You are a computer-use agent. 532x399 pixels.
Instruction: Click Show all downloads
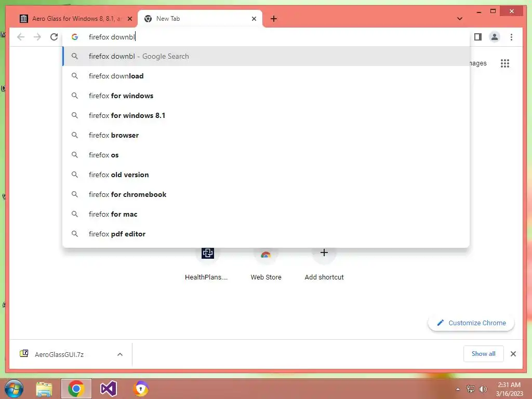tap(483, 354)
